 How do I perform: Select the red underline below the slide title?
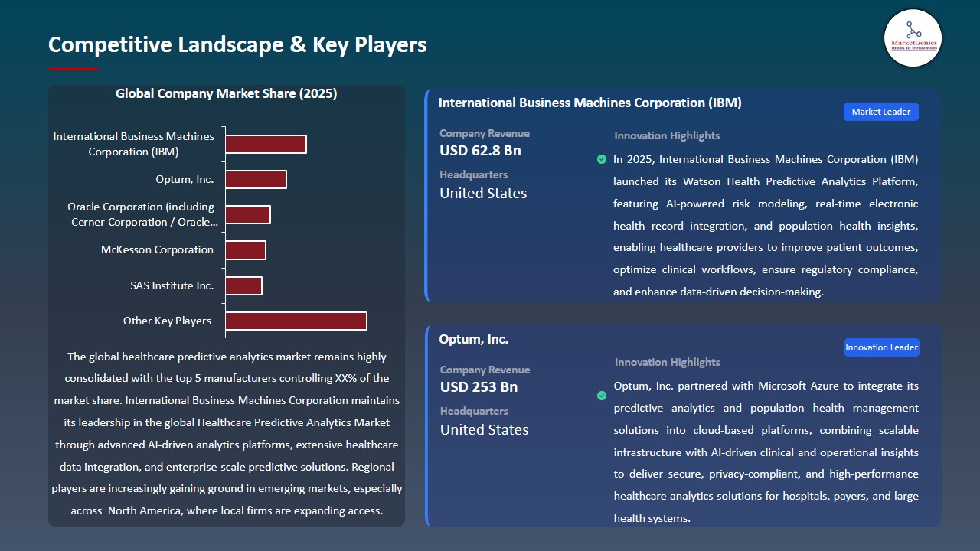click(x=73, y=68)
